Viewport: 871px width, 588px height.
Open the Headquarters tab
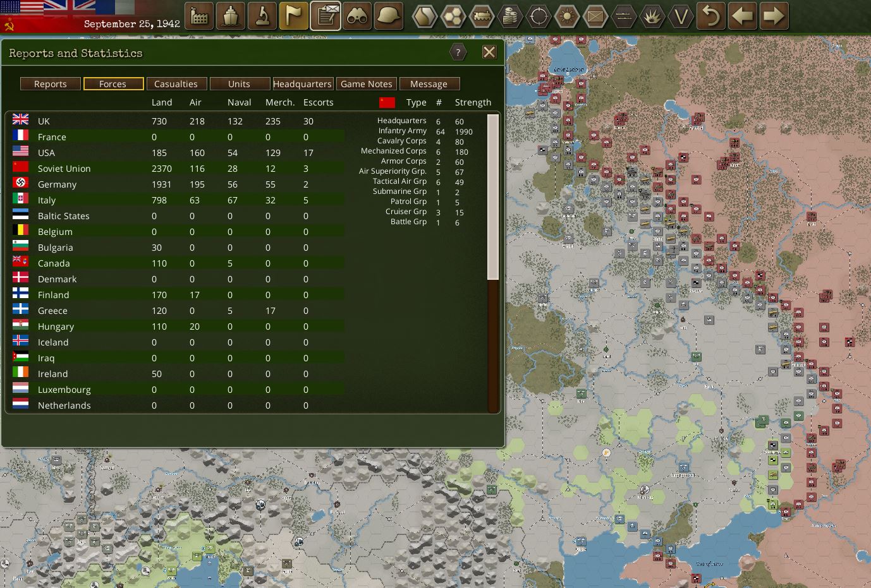click(x=303, y=84)
